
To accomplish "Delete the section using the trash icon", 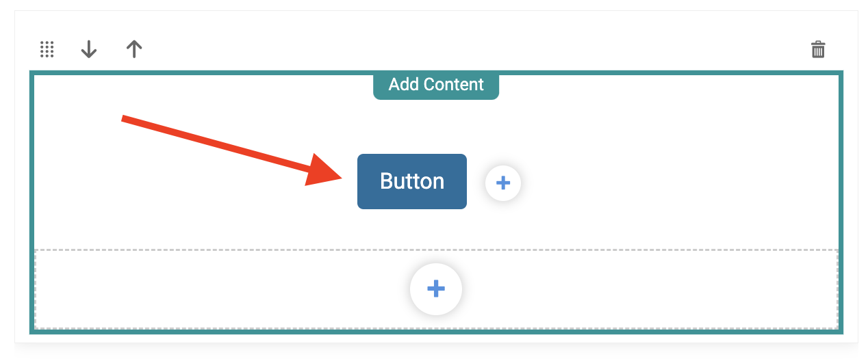I will pos(818,49).
